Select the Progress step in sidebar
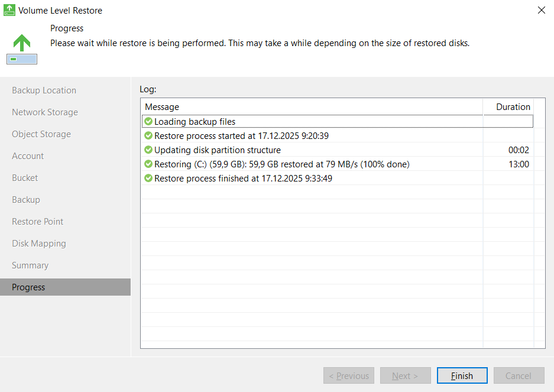 click(x=28, y=287)
